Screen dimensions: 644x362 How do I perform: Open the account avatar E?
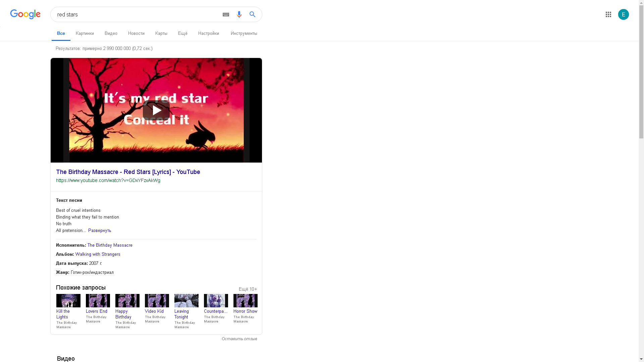(624, 14)
